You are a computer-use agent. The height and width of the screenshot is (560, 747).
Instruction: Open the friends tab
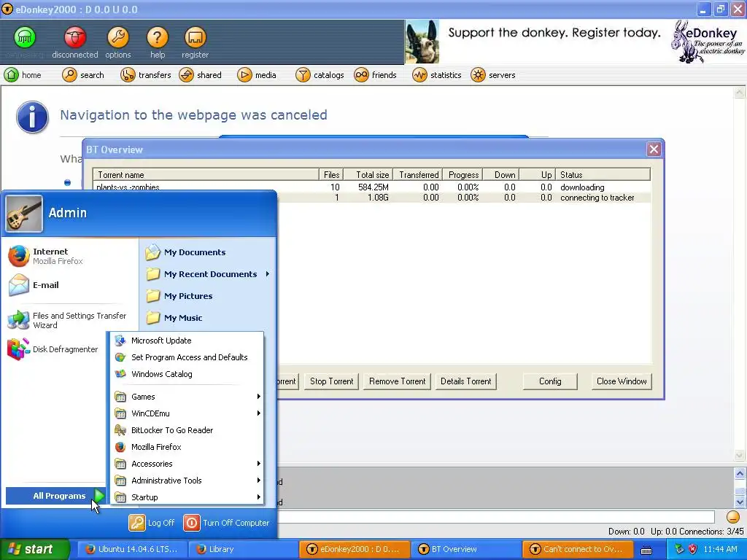tap(375, 75)
